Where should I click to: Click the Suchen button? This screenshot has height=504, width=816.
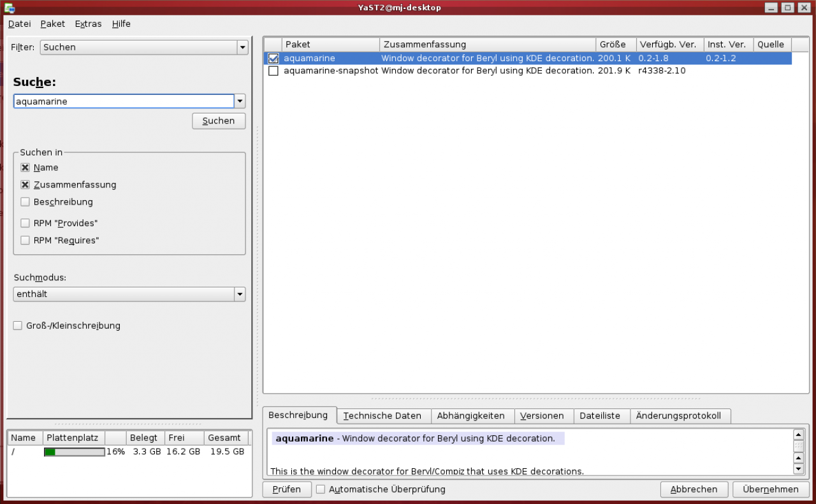[219, 121]
